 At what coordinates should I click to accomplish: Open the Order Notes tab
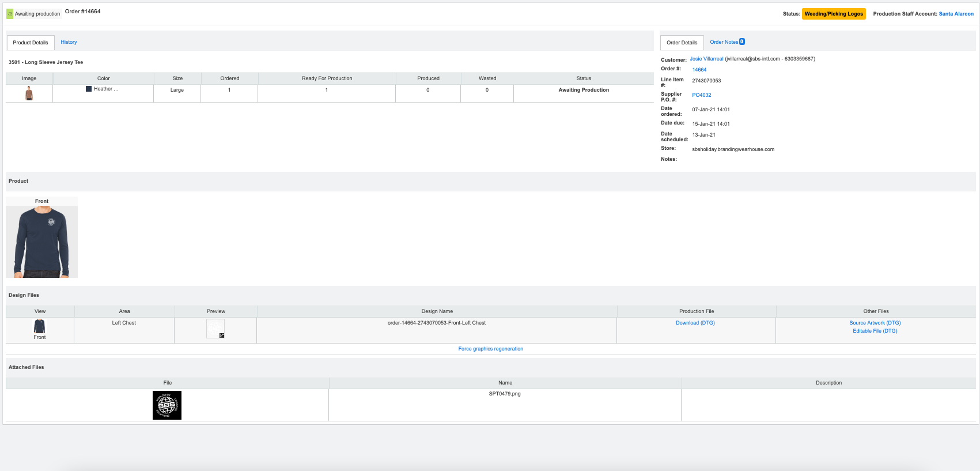coord(724,42)
